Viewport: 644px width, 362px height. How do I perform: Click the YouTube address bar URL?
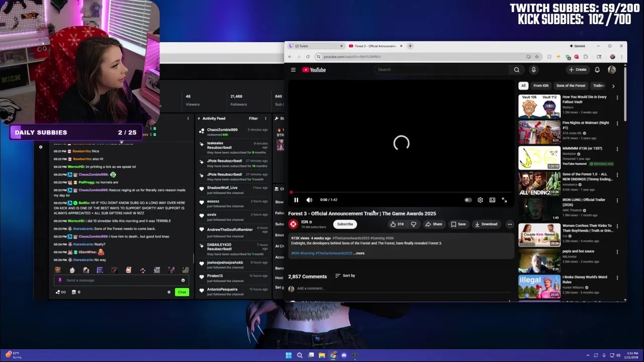pyautogui.click(x=352, y=57)
